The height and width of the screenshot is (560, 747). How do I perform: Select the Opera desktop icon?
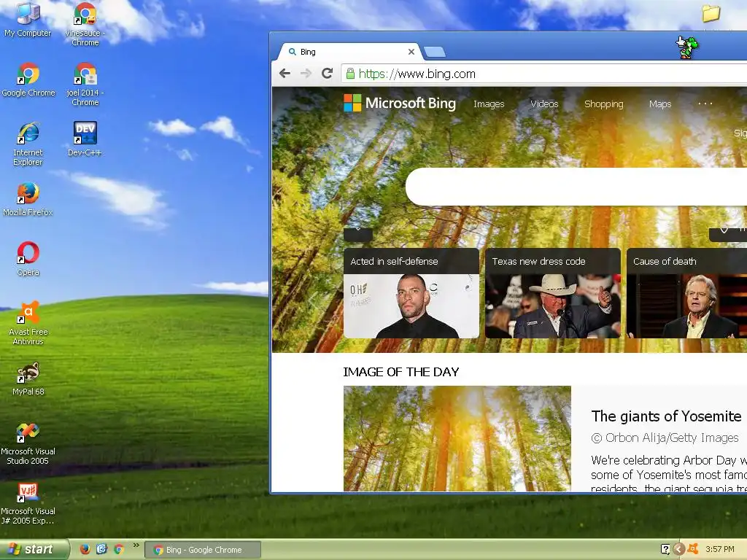(28, 259)
